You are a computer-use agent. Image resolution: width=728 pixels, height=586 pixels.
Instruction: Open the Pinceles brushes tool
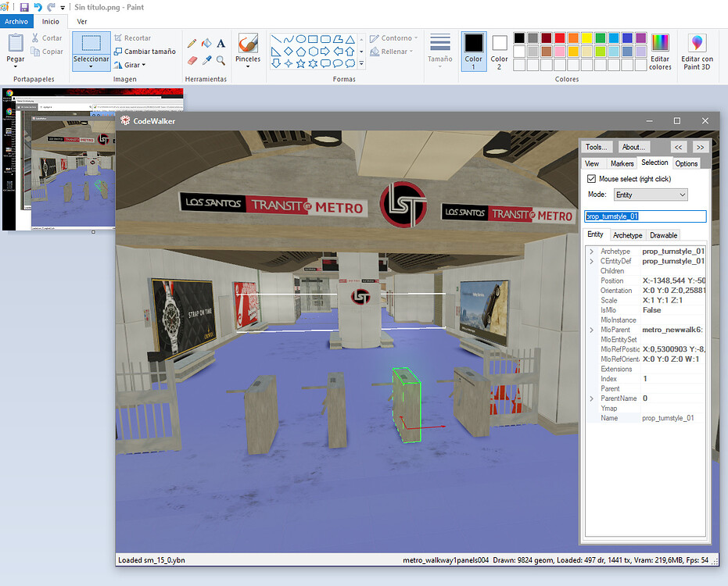tap(248, 48)
